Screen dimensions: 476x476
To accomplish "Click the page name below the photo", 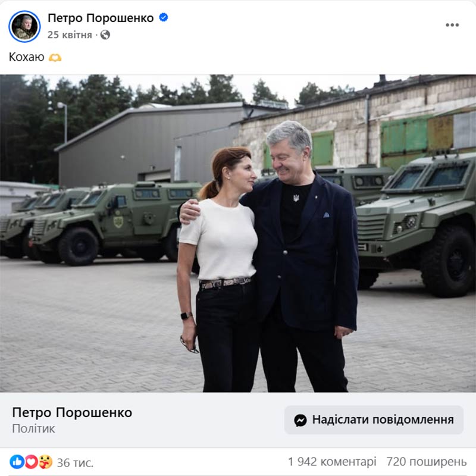I will tap(72, 412).
